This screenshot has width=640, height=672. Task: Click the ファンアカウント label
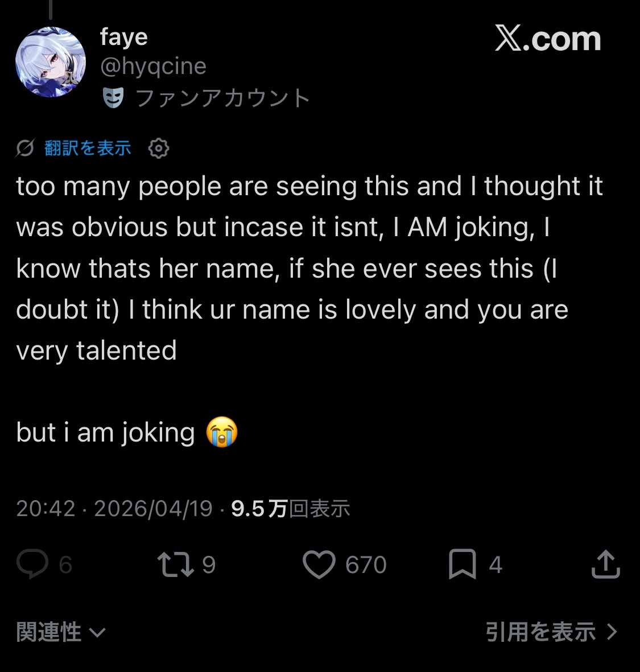[223, 98]
